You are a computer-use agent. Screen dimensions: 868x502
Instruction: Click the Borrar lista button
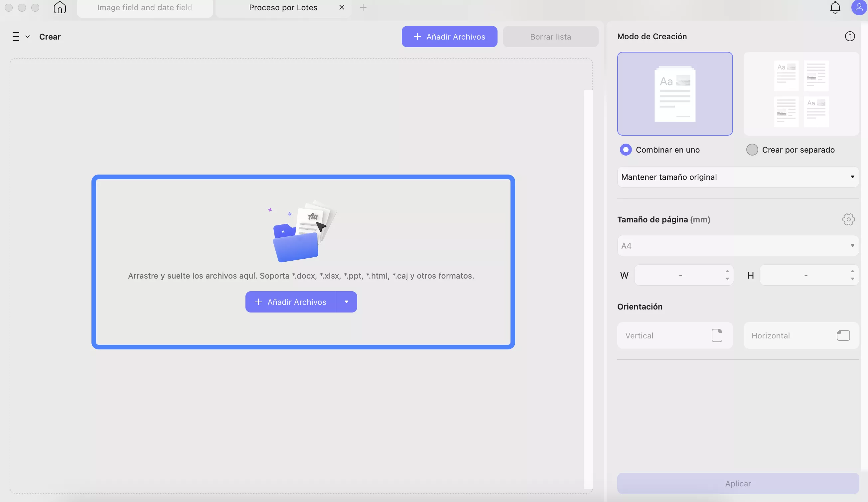point(550,37)
